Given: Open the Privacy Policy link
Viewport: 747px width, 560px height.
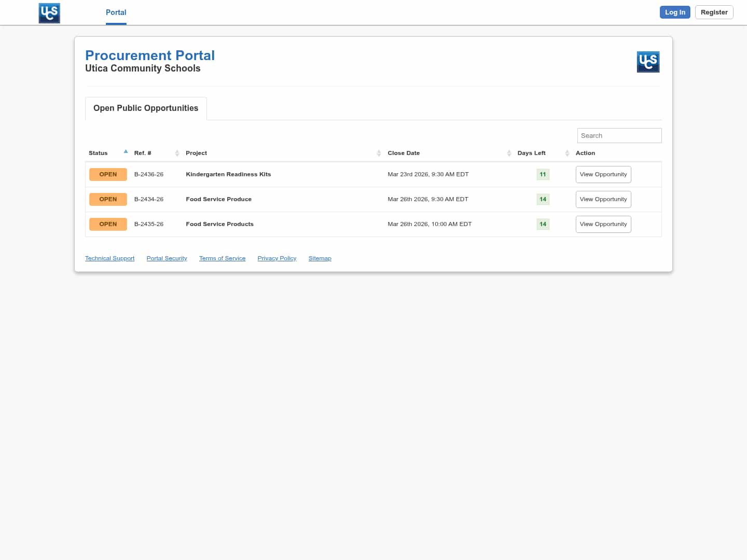Looking at the screenshot, I should pos(276,258).
